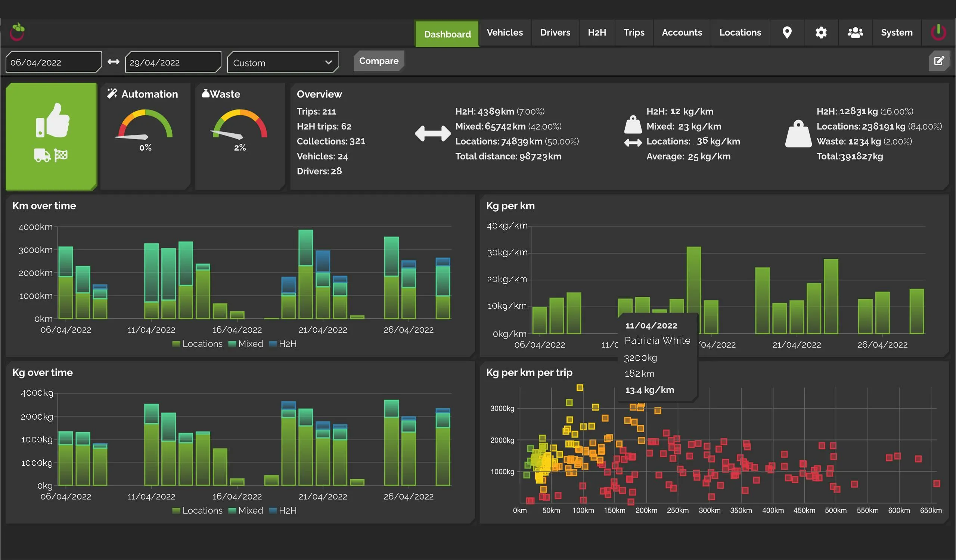Click the 'Kg per km' chart title

pyautogui.click(x=510, y=206)
